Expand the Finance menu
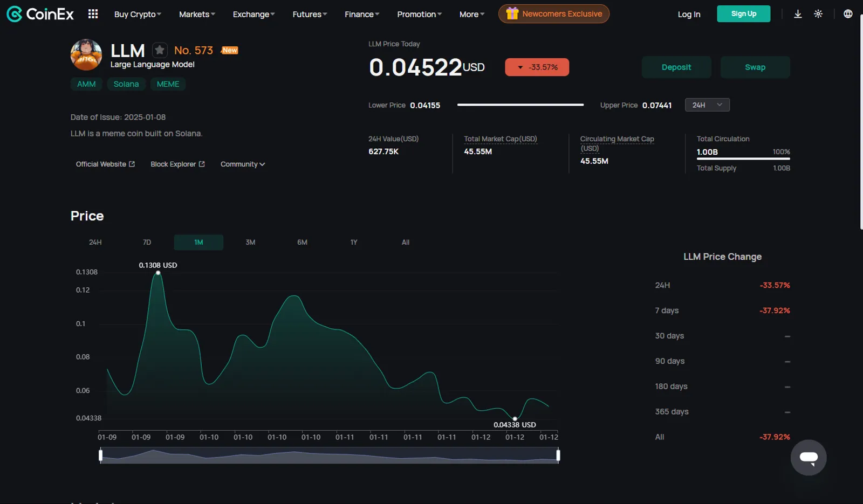 tap(362, 15)
